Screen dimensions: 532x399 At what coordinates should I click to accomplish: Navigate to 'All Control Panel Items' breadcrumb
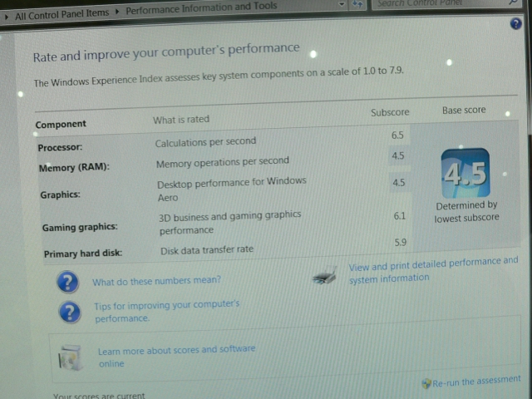[x=62, y=14]
